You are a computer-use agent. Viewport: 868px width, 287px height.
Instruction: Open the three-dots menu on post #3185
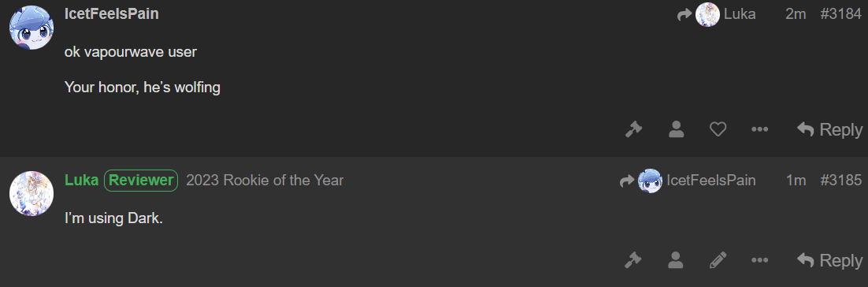tap(759, 260)
